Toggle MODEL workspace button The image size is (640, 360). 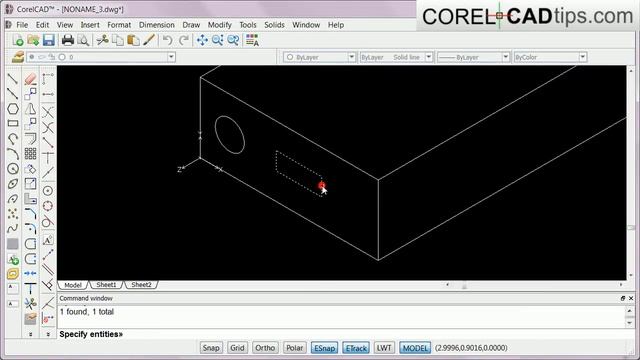pyautogui.click(x=415, y=348)
